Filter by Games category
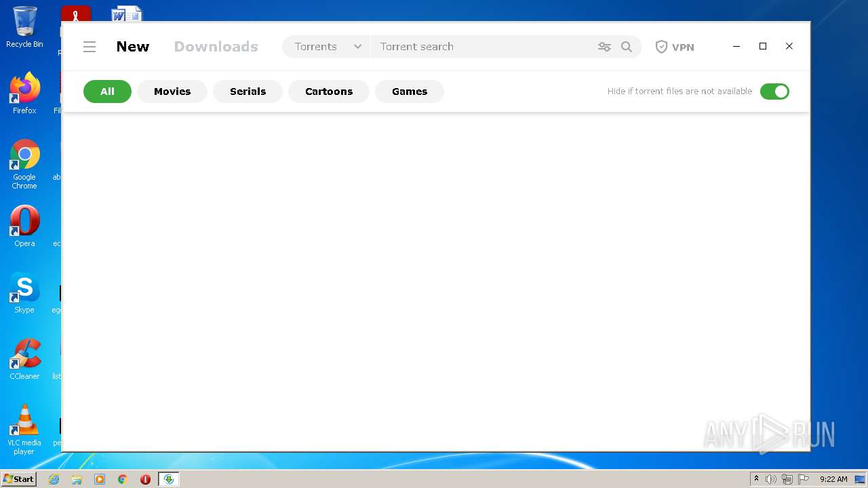 [x=410, y=91]
